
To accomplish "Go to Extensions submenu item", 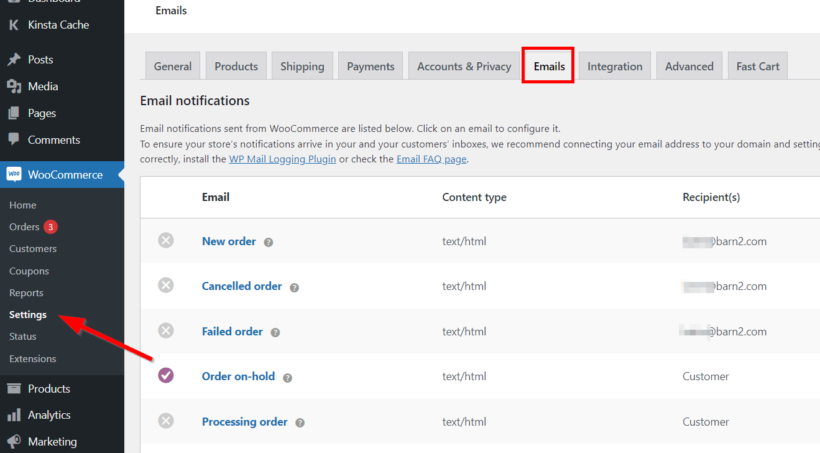I will point(32,359).
